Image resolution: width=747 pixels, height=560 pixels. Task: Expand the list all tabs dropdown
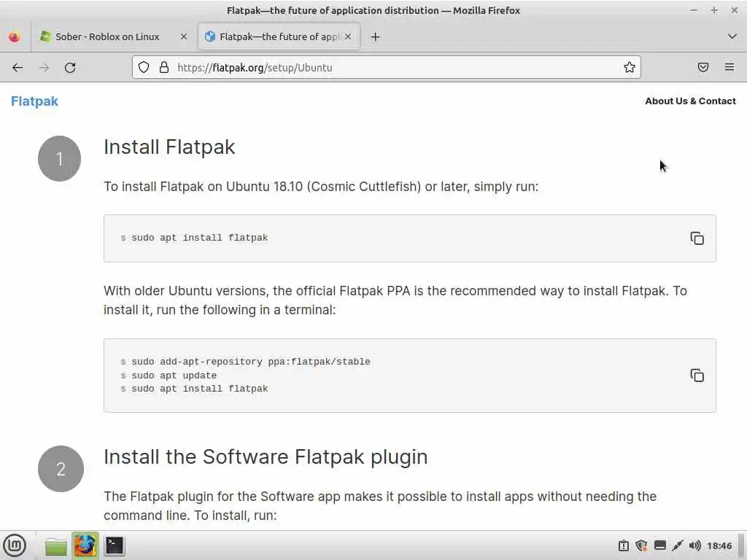pyautogui.click(x=732, y=36)
